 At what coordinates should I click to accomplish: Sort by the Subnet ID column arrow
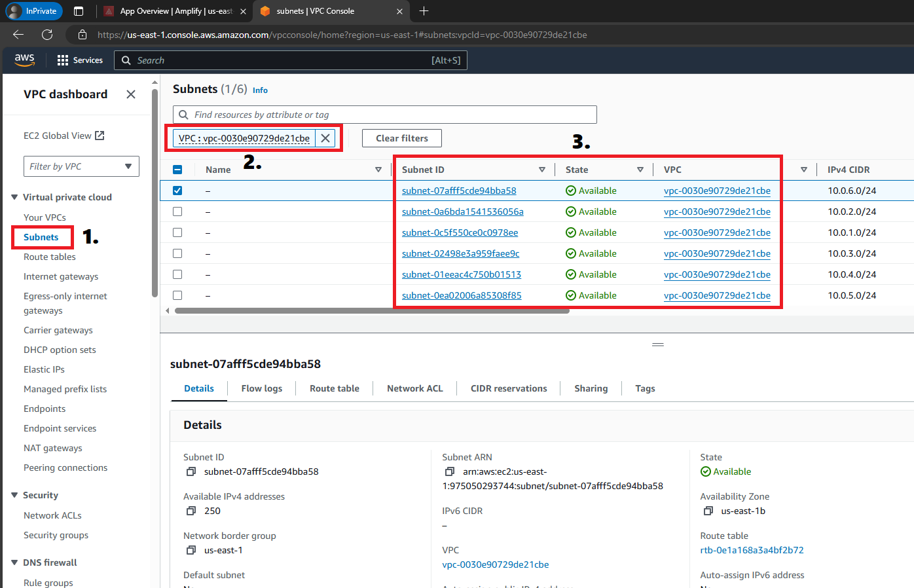pos(542,170)
